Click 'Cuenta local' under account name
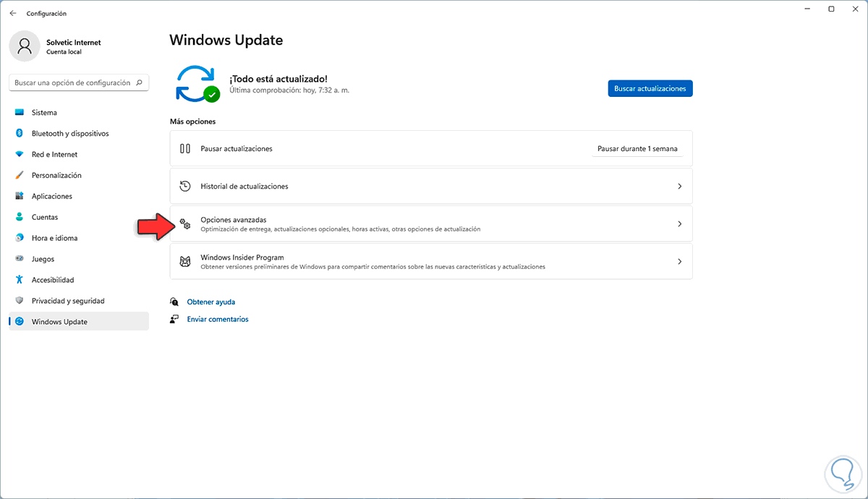Viewport: 868px width, 499px height. (x=64, y=53)
